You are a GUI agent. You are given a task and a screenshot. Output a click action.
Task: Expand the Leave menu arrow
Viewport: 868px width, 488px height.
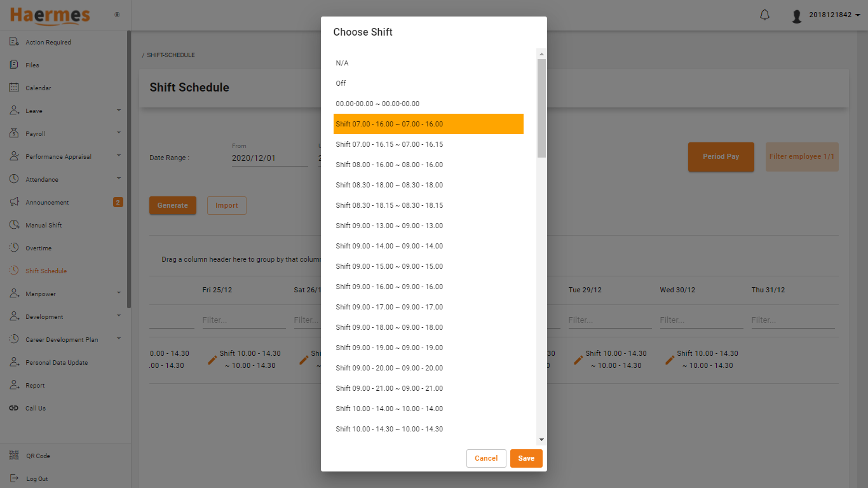coord(119,110)
